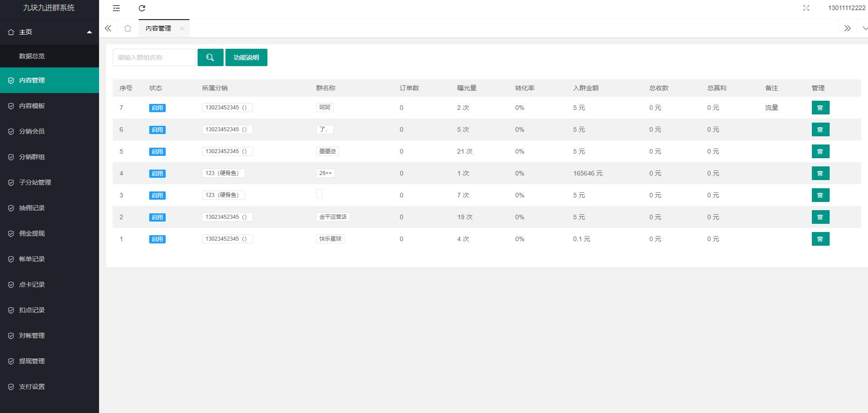Collapse the sidebar with the menu fold icon
This screenshot has width=868, height=413.
[116, 8]
